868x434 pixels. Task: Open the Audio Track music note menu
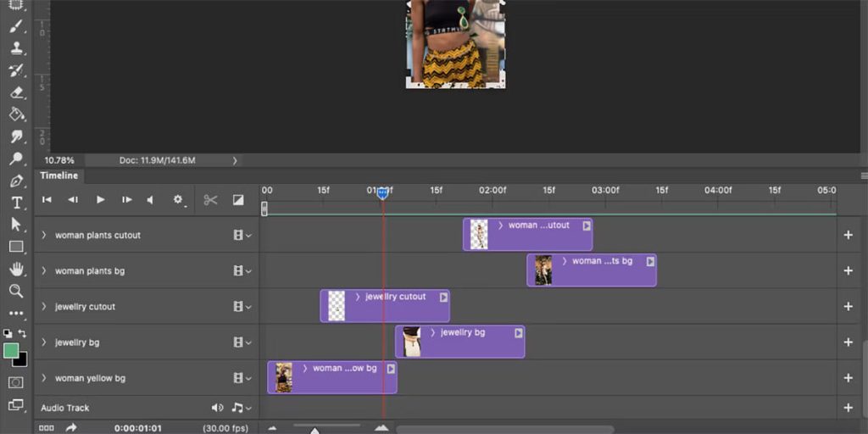pyautogui.click(x=240, y=408)
